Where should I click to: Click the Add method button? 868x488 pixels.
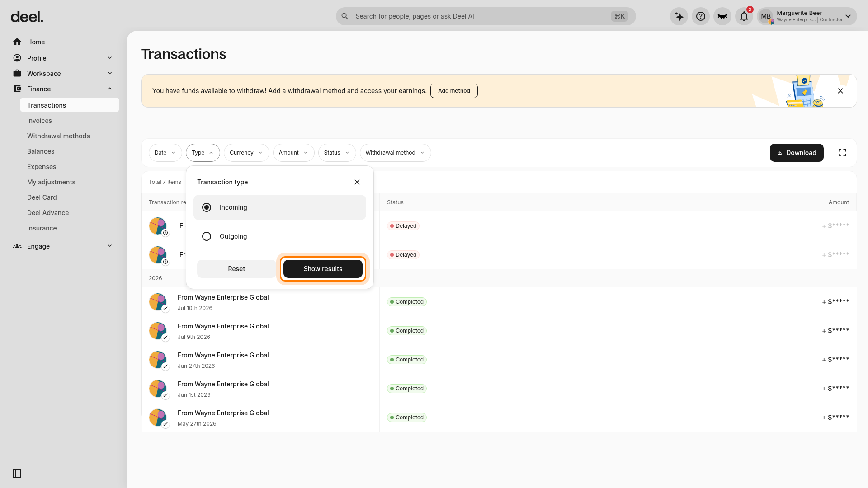pyautogui.click(x=454, y=91)
